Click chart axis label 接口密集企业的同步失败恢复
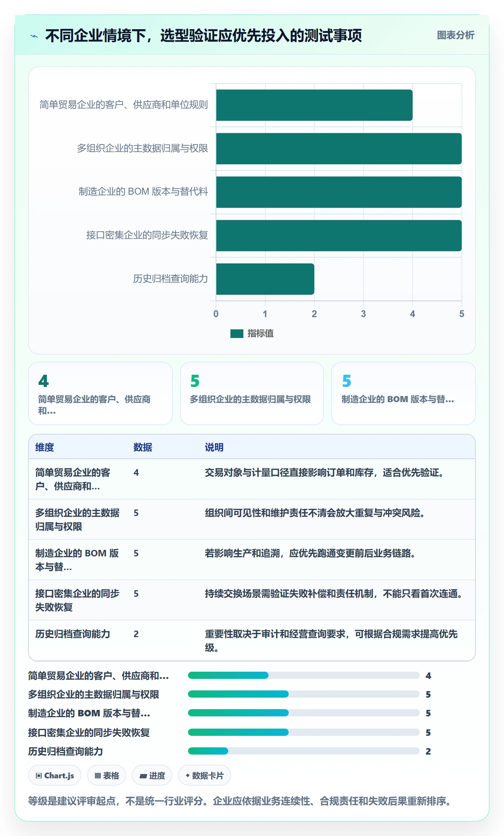 (x=147, y=235)
